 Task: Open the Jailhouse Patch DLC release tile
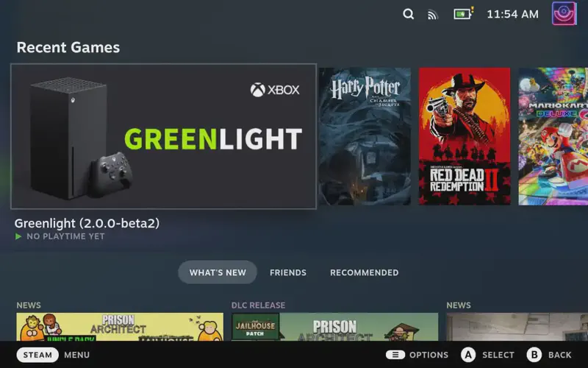[334, 326]
